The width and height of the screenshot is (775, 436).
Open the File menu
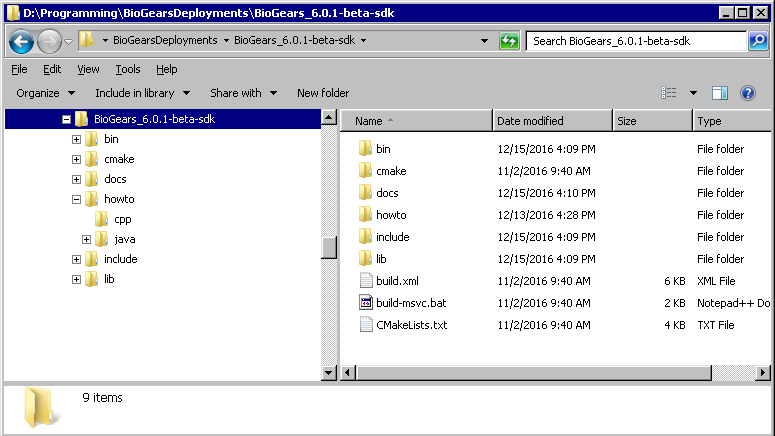(x=19, y=69)
